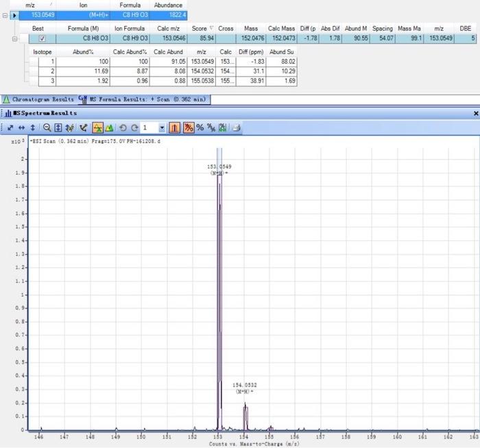Click the redo rotate-right arrow icon
480x448 pixels.
(134, 128)
